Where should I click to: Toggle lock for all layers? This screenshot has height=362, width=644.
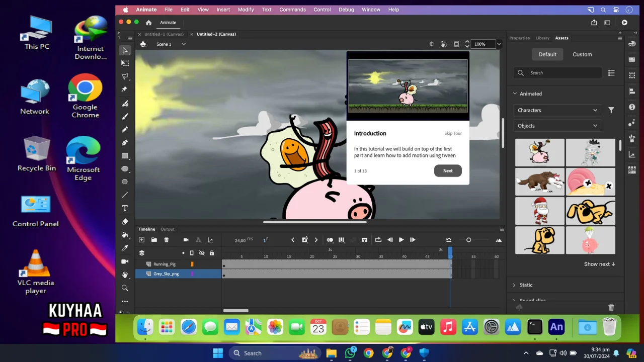pyautogui.click(x=212, y=253)
